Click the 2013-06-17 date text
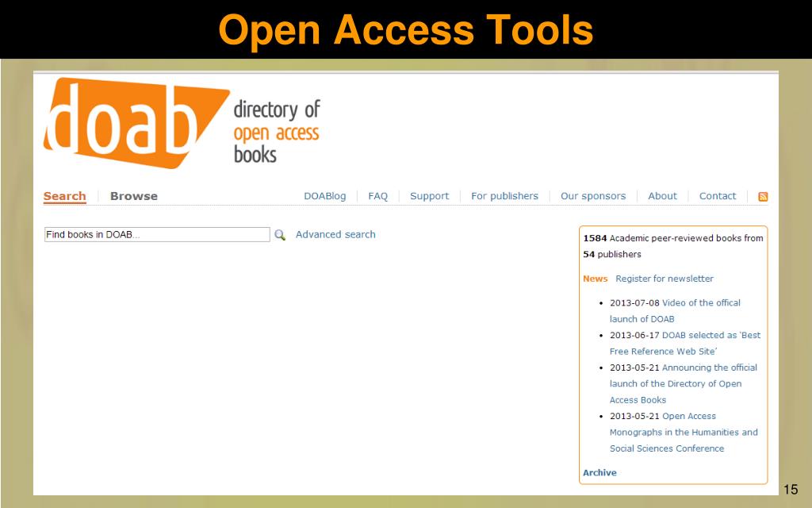 point(634,335)
